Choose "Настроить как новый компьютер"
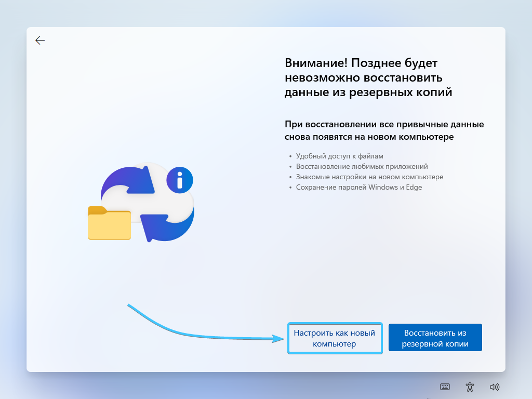This screenshot has width=532, height=399. pyautogui.click(x=335, y=338)
